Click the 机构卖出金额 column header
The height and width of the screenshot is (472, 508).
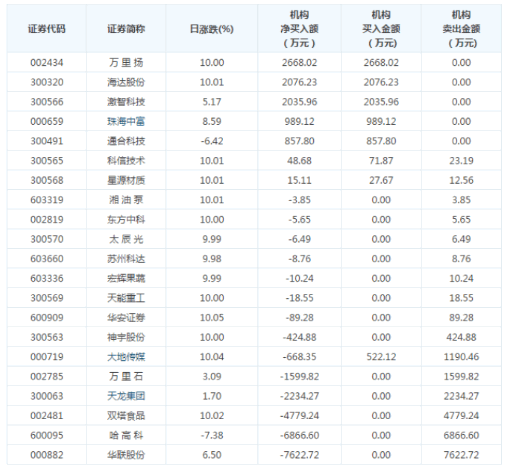click(x=461, y=29)
